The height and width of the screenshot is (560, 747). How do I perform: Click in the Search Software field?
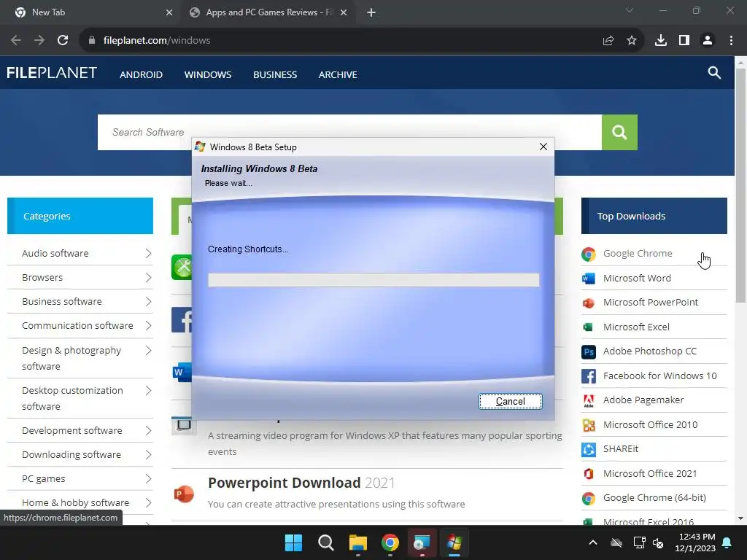[x=349, y=132]
